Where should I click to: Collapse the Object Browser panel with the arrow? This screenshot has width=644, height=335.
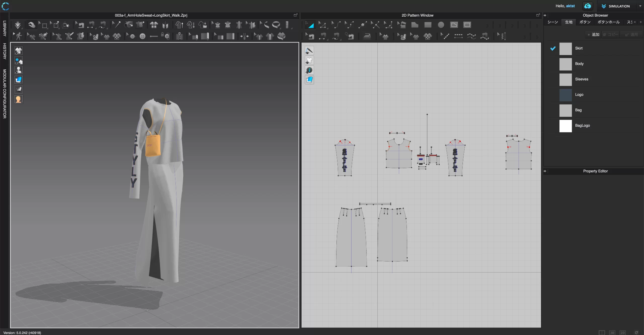[545, 15]
